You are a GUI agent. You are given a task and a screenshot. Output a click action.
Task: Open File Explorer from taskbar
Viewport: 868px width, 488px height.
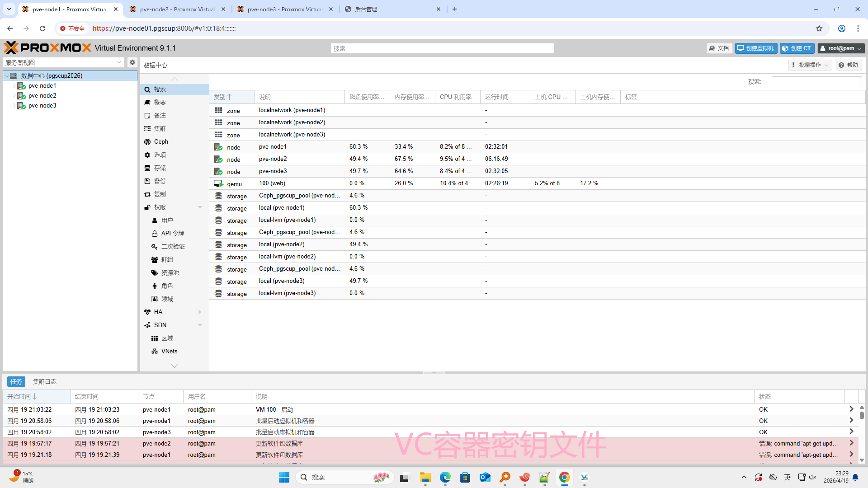coord(425,477)
